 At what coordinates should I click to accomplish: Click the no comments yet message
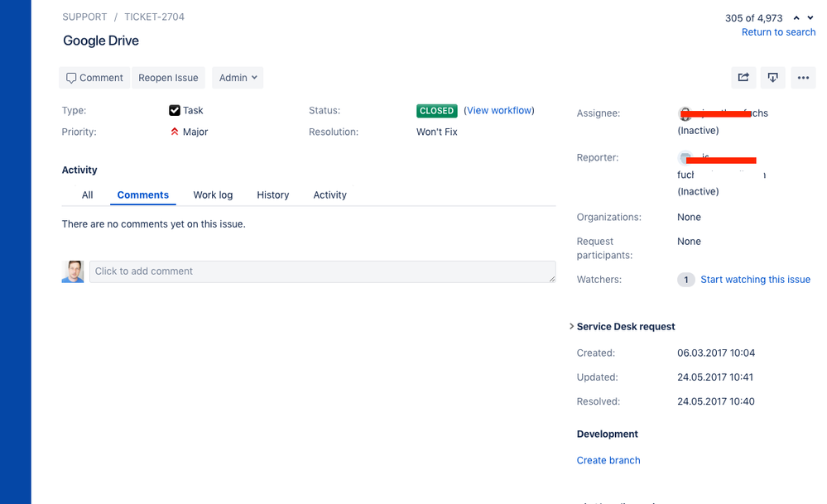pos(153,224)
